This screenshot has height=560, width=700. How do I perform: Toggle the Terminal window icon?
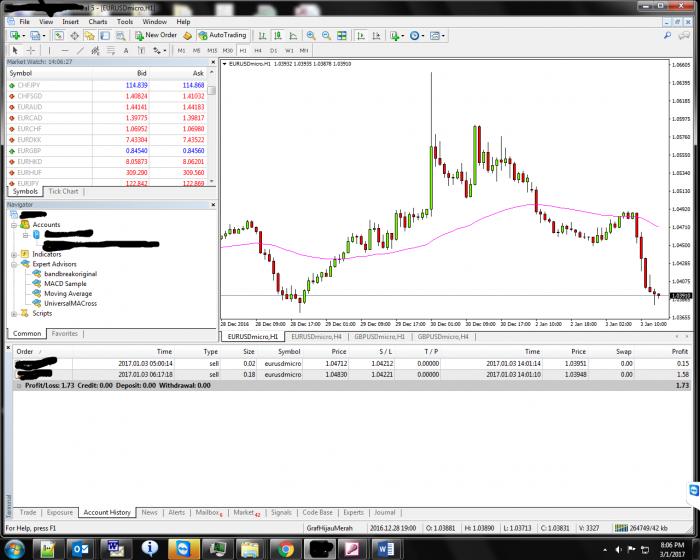105,35
